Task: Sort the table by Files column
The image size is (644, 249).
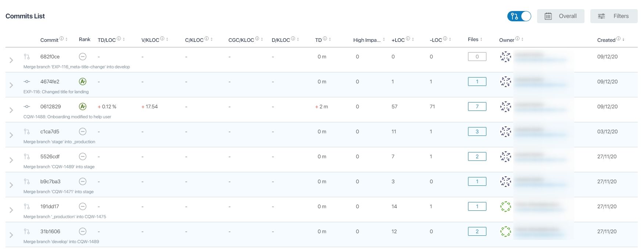Action: tap(481, 40)
